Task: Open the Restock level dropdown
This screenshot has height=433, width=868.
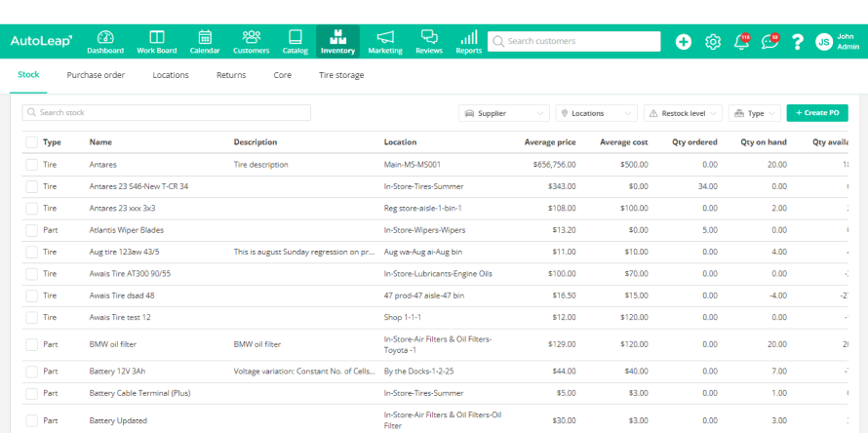Action: point(683,113)
